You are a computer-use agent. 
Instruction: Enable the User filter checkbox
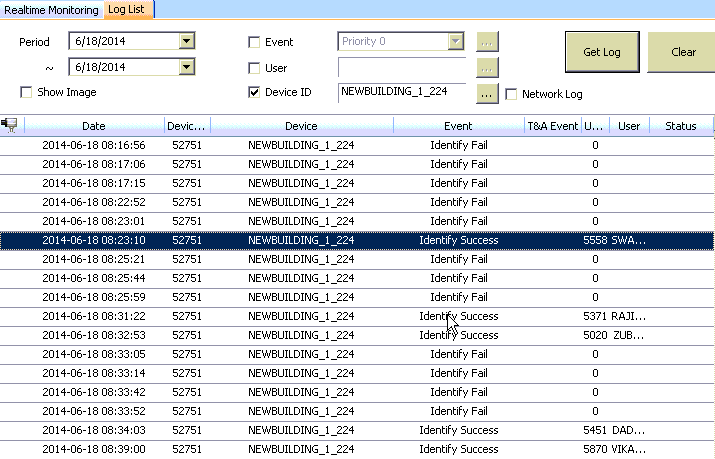[254, 68]
